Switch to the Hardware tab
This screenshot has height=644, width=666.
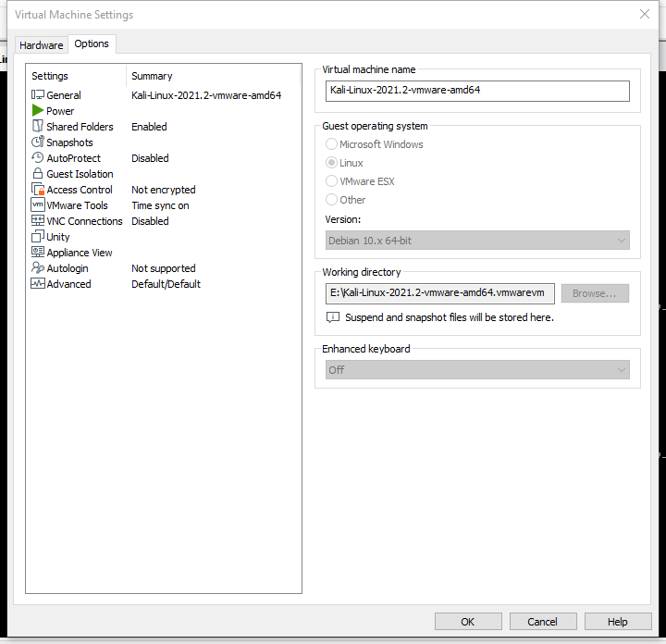point(42,45)
